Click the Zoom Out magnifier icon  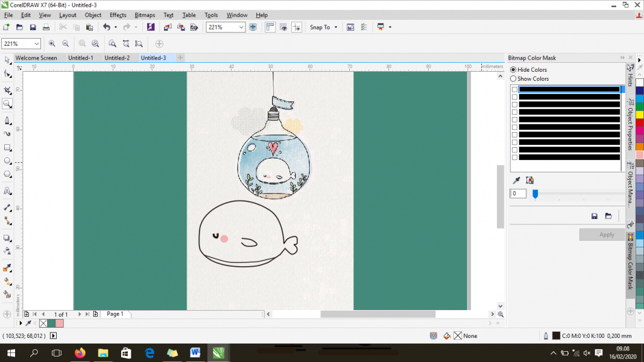click(65, 43)
